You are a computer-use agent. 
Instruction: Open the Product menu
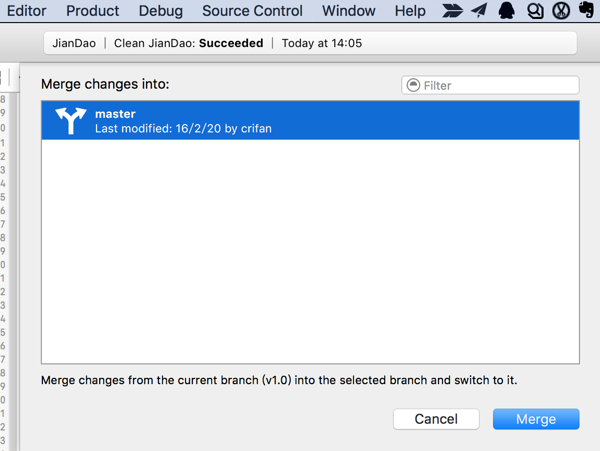[92, 11]
